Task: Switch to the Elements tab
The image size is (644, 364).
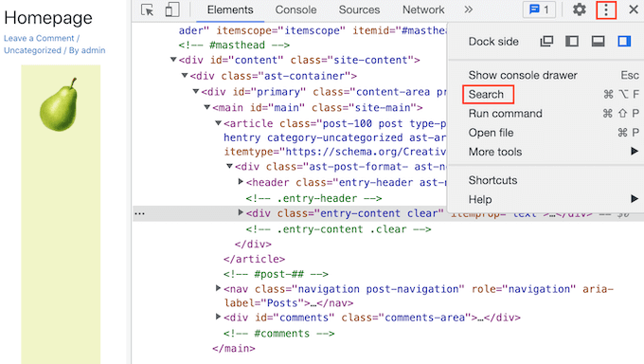Action: [230, 9]
